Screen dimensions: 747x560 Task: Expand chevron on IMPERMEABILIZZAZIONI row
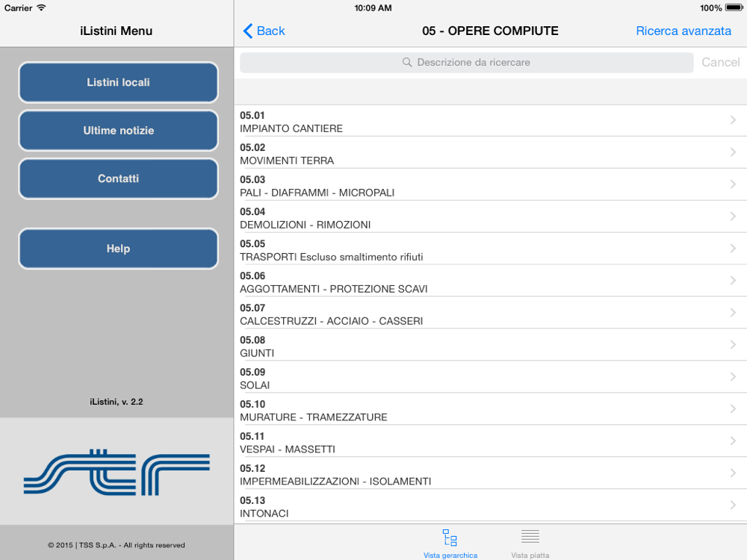coord(733,473)
